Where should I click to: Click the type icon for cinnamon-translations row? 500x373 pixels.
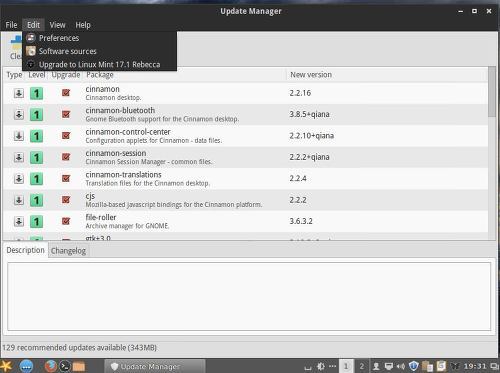tap(19, 178)
